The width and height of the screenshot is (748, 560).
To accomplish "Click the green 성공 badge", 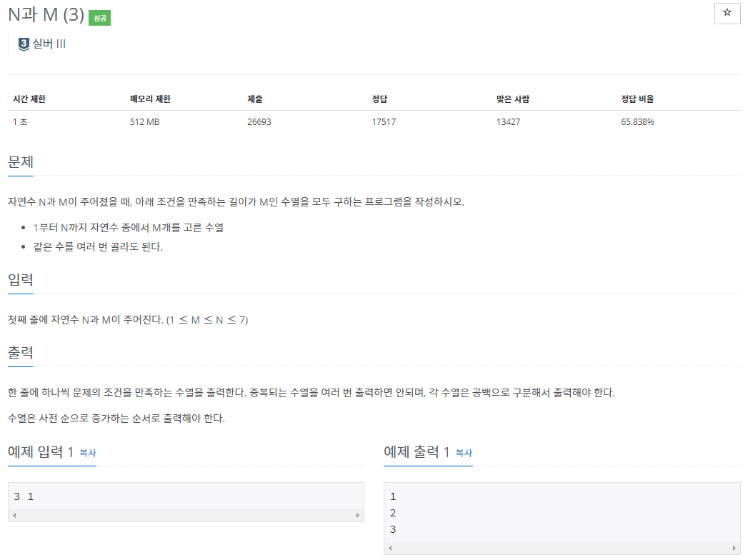I will click(98, 17).
